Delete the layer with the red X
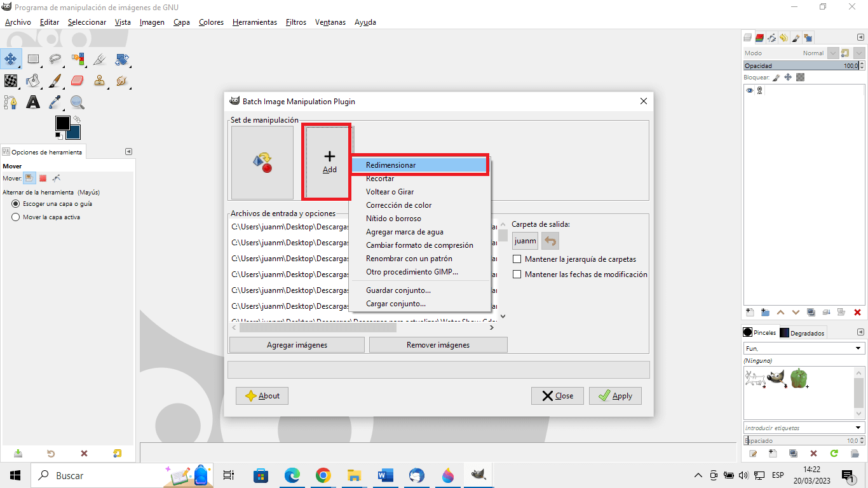Screen dimensions: 868x488 (857, 312)
